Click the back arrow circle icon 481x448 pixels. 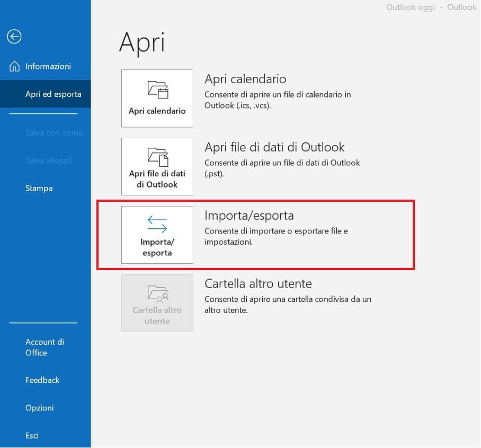[x=14, y=37]
